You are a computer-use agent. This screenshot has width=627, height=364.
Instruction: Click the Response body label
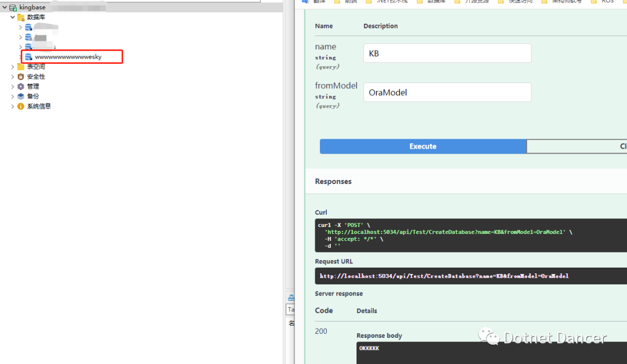click(x=379, y=336)
